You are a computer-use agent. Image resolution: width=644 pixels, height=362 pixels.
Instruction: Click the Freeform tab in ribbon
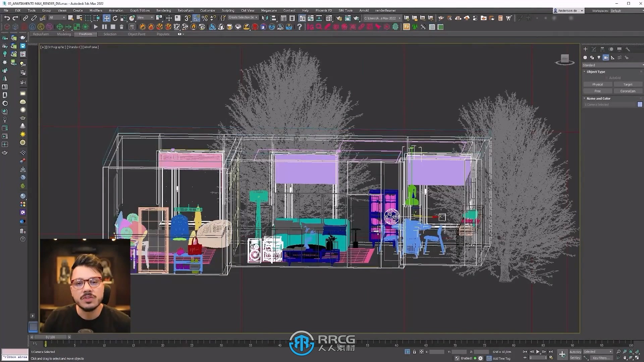point(86,34)
